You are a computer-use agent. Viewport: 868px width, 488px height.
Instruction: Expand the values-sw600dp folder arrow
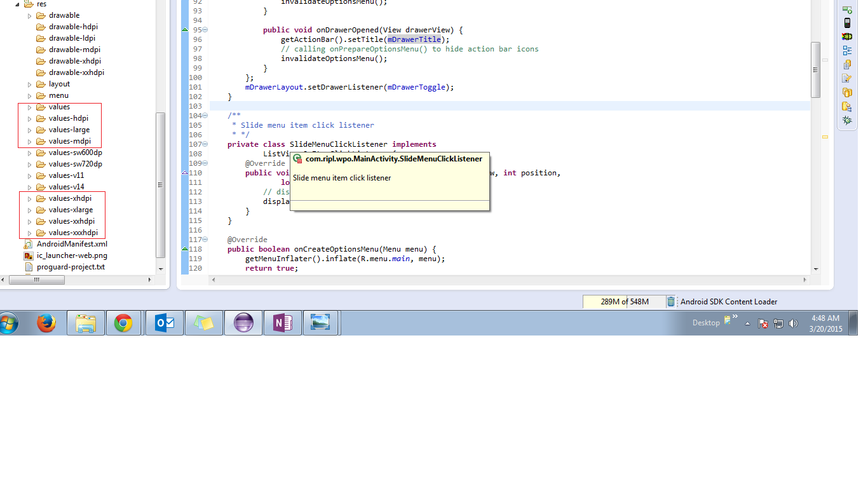click(29, 152)
